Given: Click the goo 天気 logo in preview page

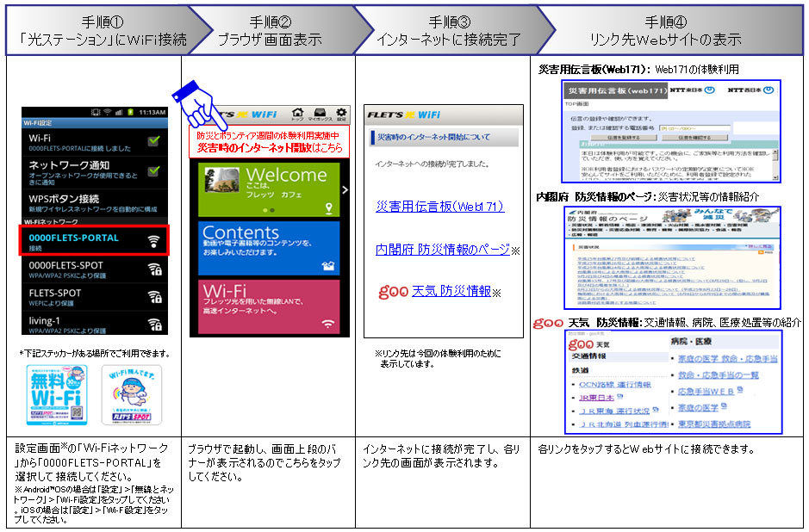Looking at the screenshot, I should coord(588,343).
